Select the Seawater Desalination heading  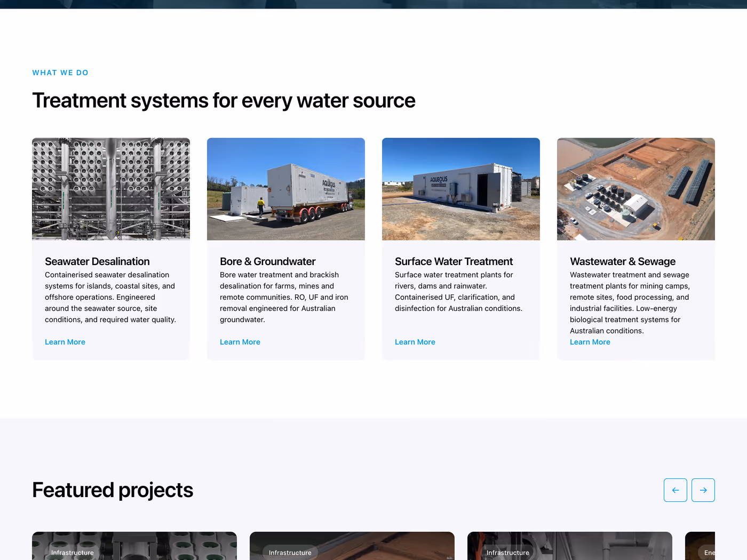pos(97,261)
